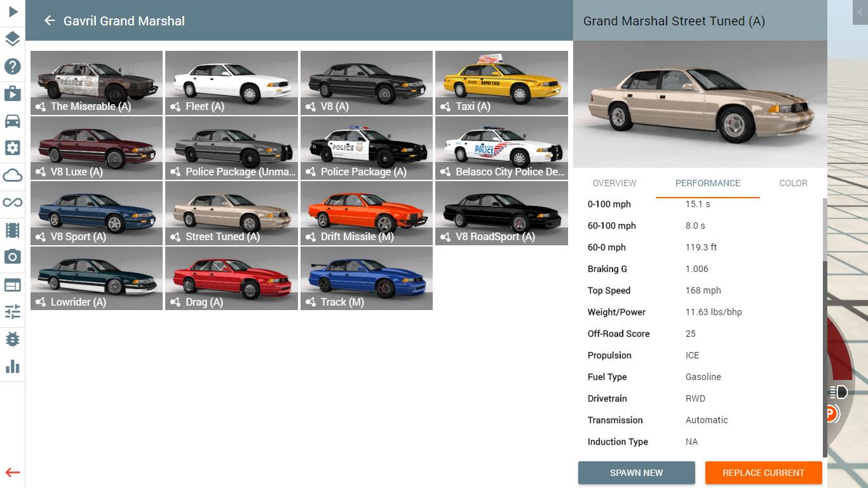Click the 60-100 mph value 8.0 s
The height and width of the screenshot is (488, 868).
pyautogui.click(x=695, y=226)
